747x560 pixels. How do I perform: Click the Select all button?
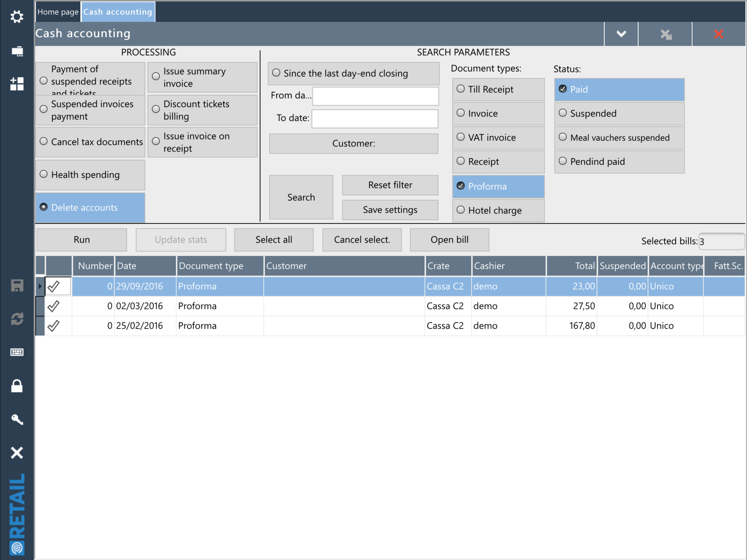tap(274, 240)
